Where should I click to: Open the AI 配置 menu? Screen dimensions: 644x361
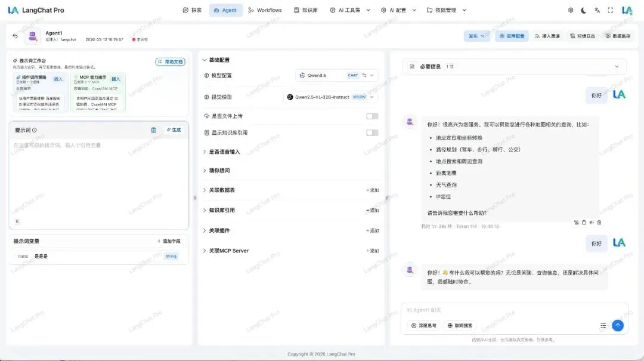pos(398,10)
